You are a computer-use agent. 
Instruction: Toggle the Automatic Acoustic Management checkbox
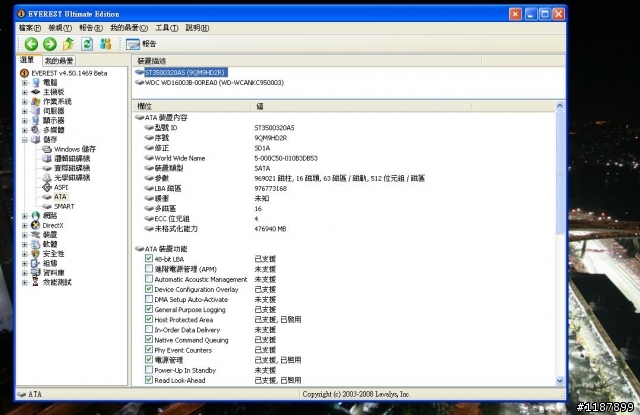tap(149, 279)
